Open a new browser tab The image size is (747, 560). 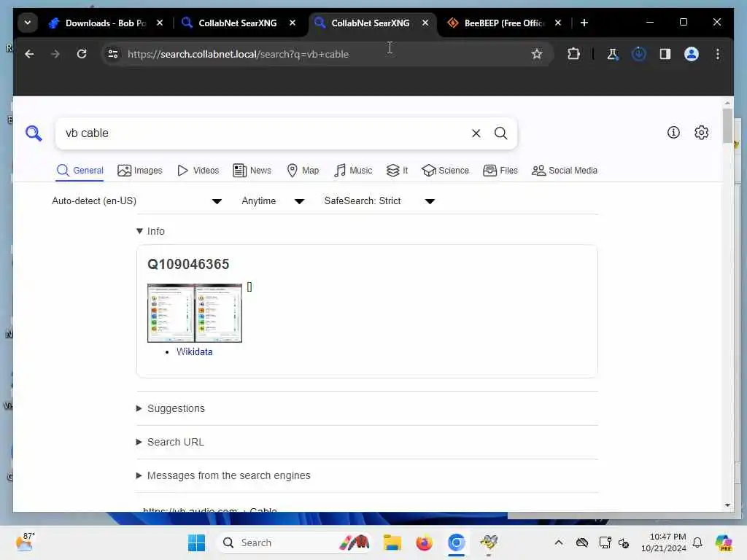(x=584, y=23)
